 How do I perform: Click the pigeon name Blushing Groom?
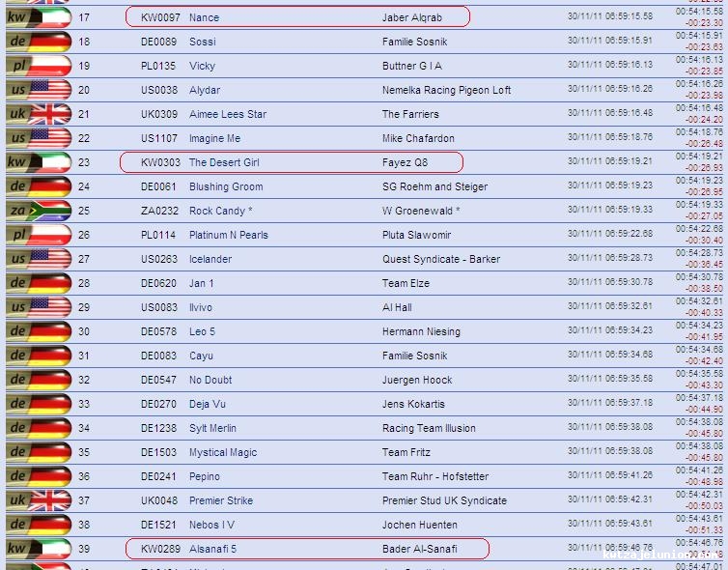225,186
